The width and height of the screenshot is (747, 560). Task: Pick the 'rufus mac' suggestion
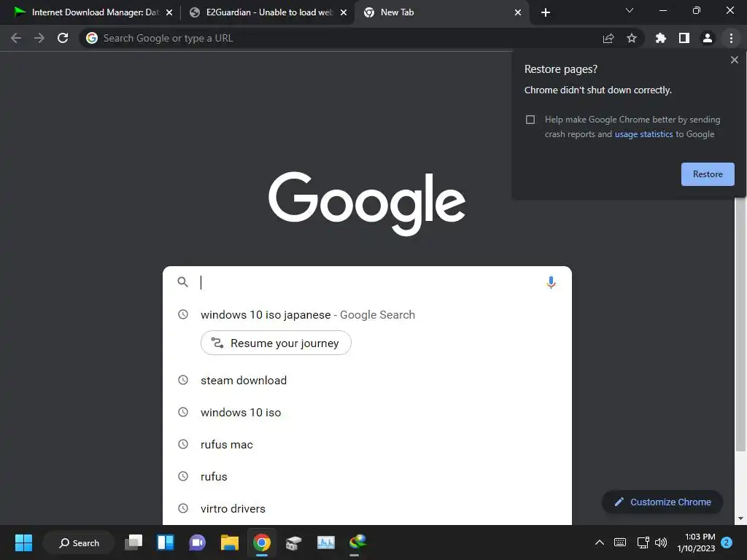click(367, 444)
